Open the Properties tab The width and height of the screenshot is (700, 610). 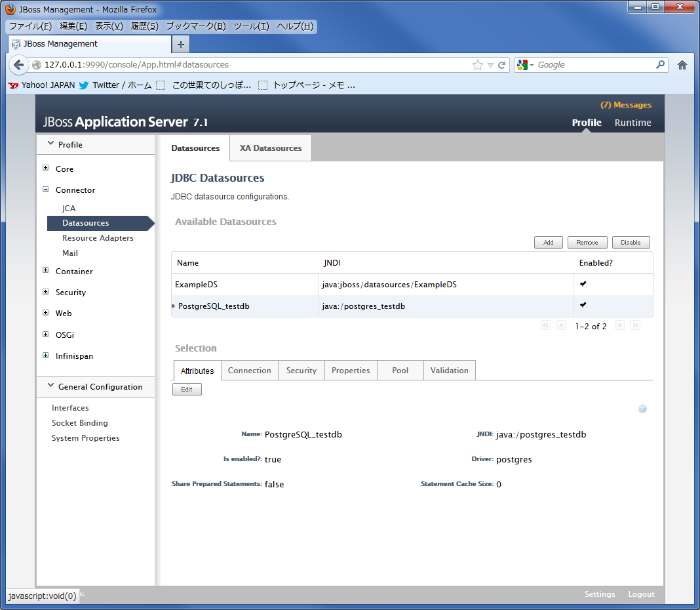point(351,371)
